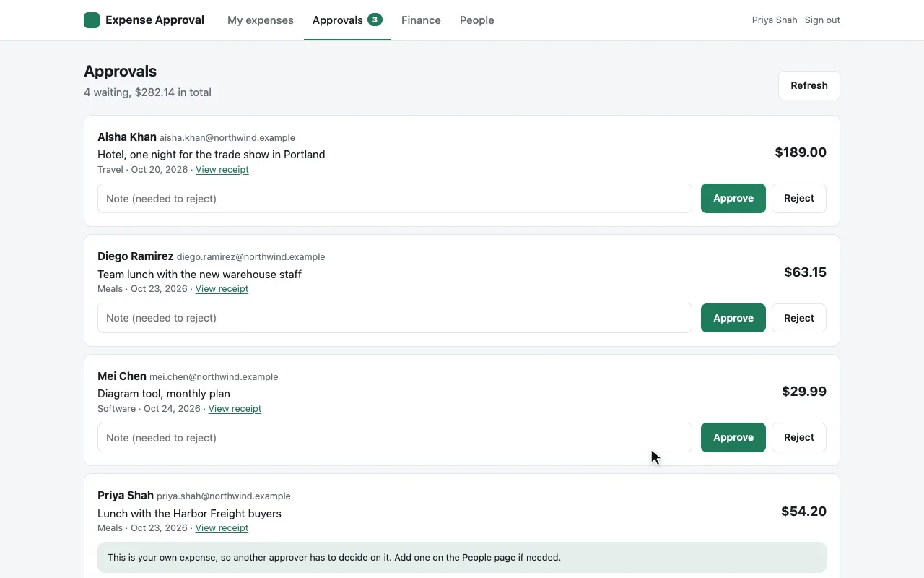Click the Diego Ramirez name
The height and width of the screenshot is (578, 924).
point(136,256)
